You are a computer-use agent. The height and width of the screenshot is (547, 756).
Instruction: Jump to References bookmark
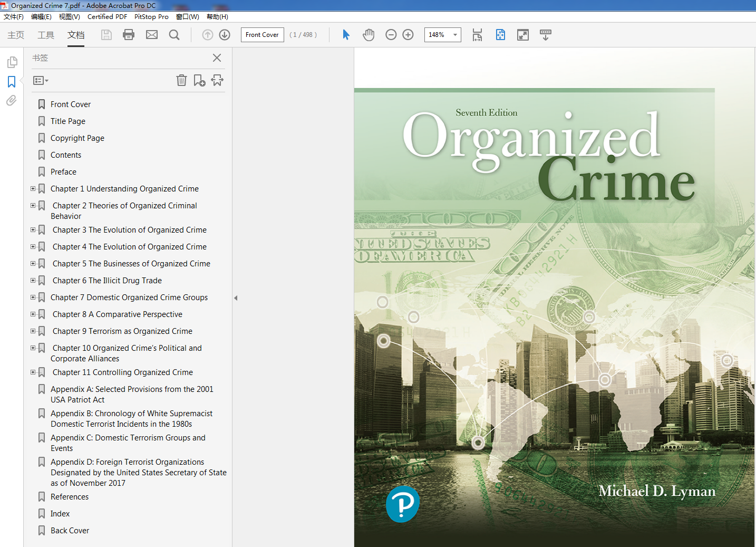pyautogui.click(x=70, y=497)
